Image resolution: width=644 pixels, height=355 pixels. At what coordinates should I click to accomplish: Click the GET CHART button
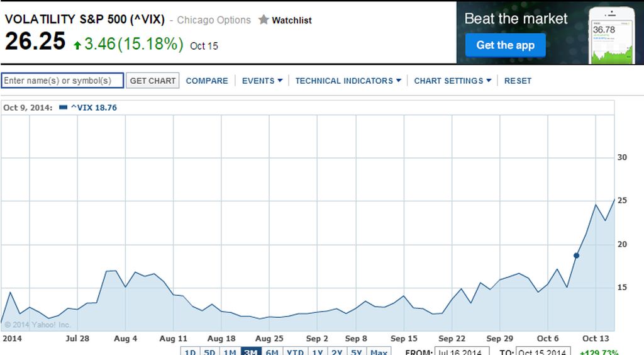tap(152, 81)
